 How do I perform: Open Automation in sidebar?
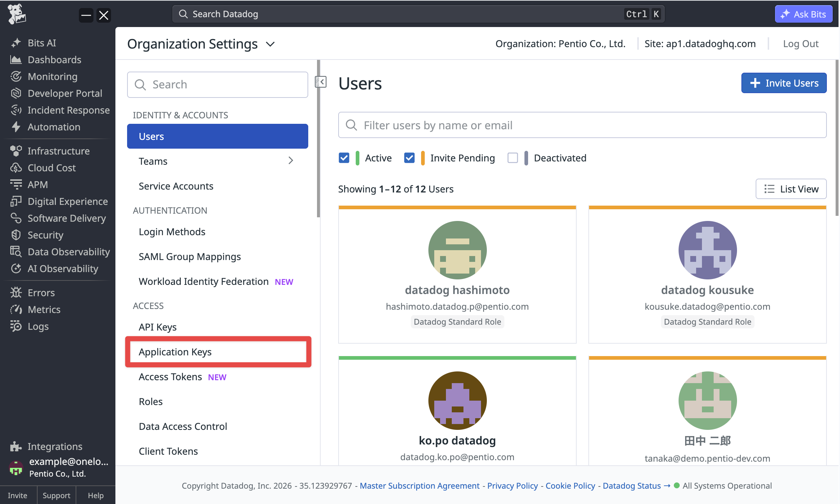click(46, 127)
